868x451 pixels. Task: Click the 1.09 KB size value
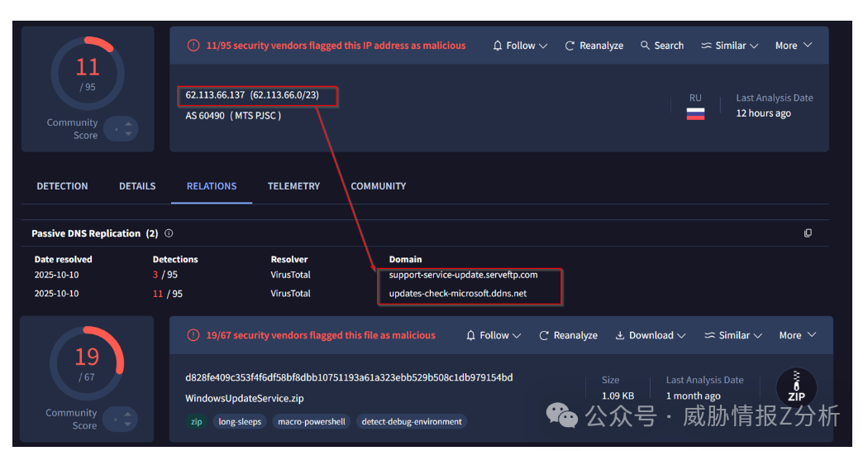tap(618, 396)
